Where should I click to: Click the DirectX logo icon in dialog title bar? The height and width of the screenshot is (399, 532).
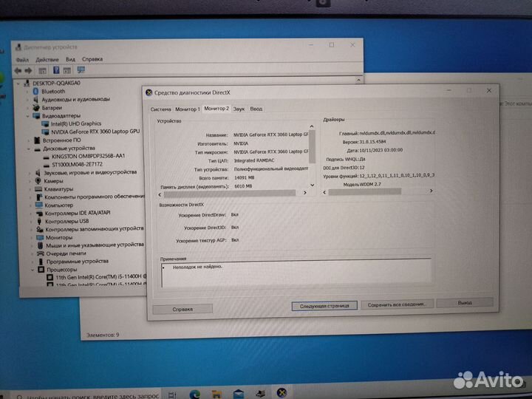click(149, 92)
